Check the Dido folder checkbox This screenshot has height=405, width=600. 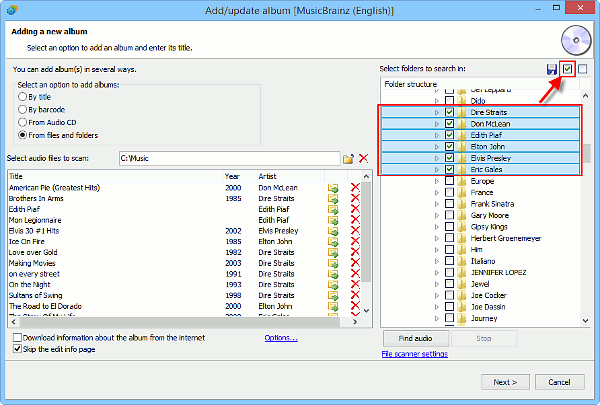tap(450, 101)
